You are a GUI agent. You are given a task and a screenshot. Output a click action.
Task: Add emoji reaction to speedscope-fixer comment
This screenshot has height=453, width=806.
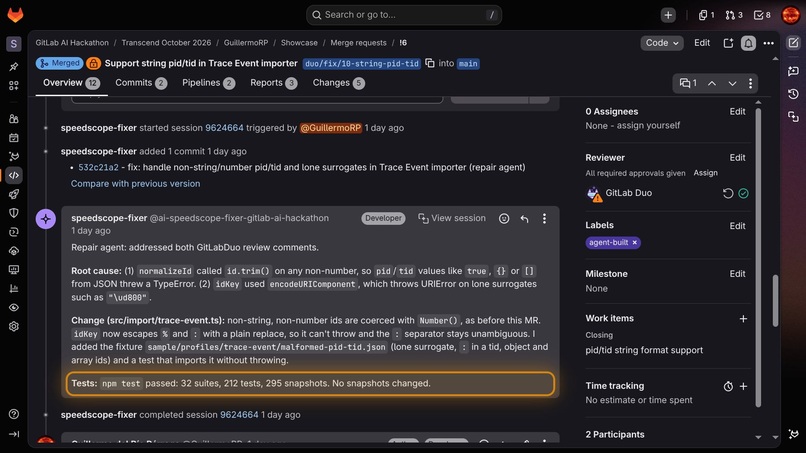click(504, 219)
